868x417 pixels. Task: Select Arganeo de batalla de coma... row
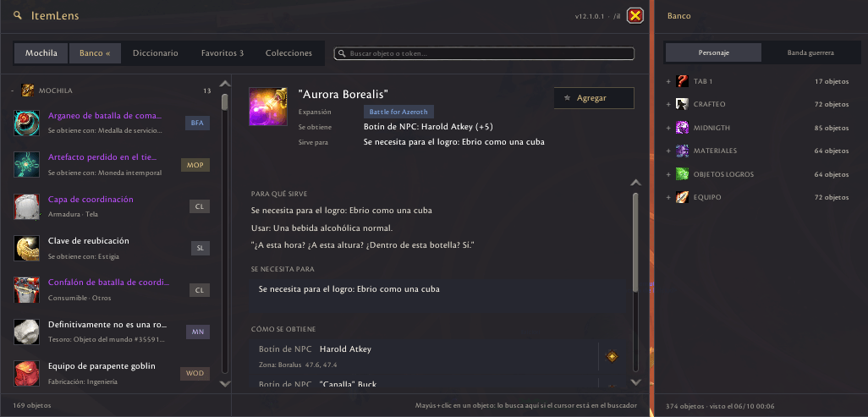click(x=113, y=123)
